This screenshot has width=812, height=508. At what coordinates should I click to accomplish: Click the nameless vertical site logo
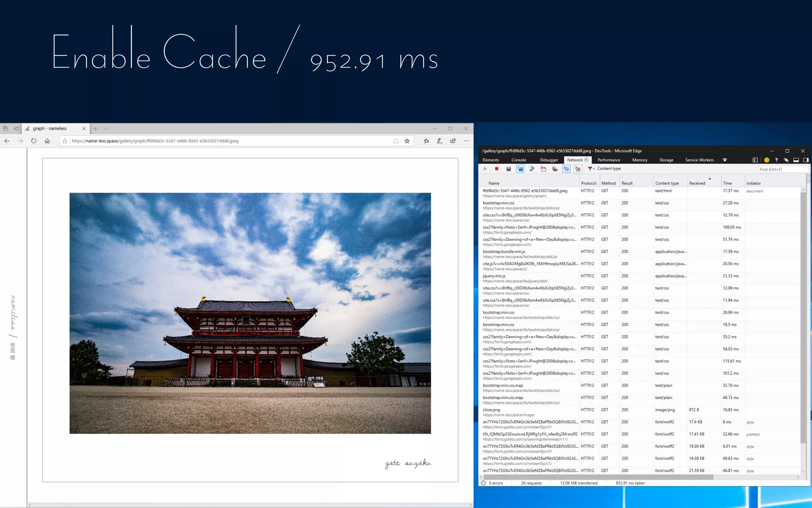pos(13,328)
